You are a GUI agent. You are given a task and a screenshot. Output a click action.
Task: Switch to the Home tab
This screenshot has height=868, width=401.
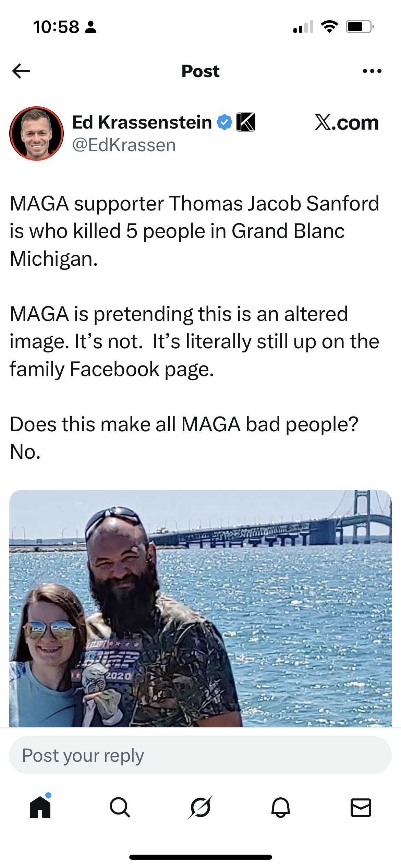(40, 807)
